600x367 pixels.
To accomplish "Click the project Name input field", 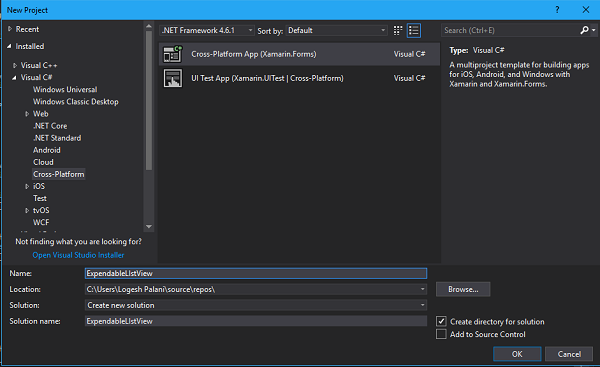I will (256, 273).
